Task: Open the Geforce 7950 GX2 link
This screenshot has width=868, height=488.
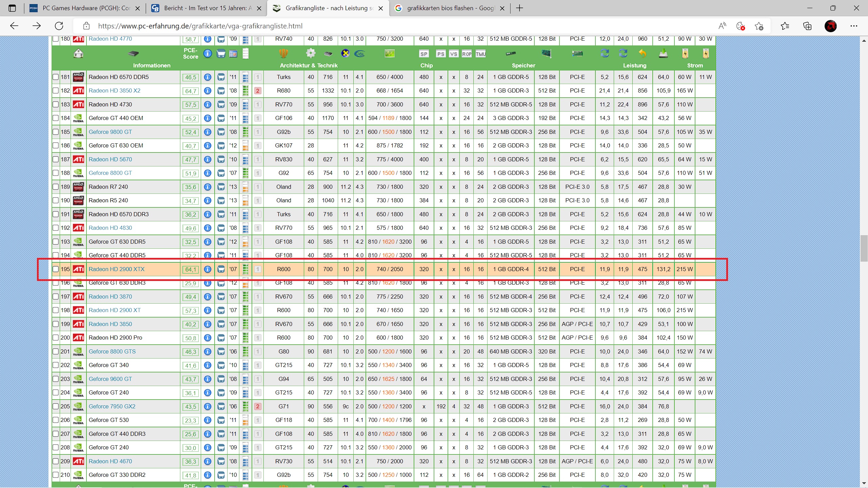Action: point(112,406)
